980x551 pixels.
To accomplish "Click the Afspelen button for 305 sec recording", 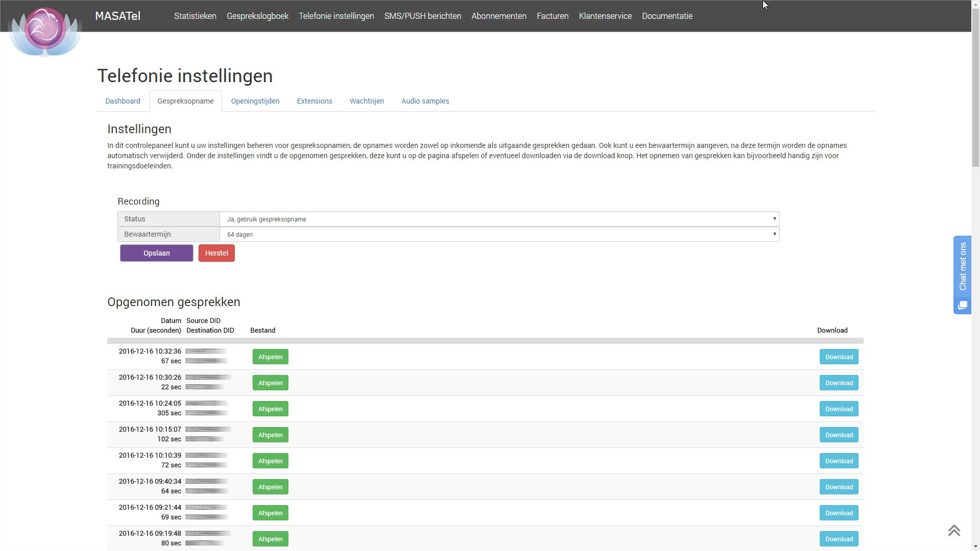I will click(270, 408).
